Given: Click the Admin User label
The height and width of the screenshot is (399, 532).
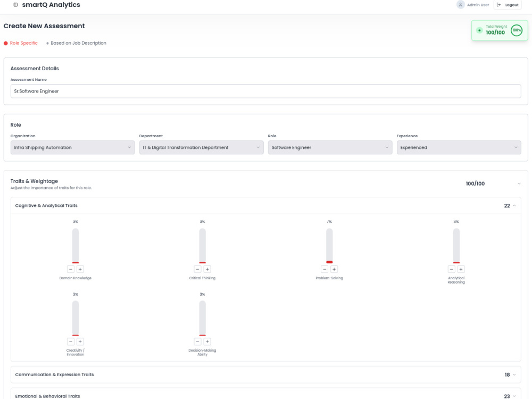Looking at the screenshot, I should coord(478,5).
